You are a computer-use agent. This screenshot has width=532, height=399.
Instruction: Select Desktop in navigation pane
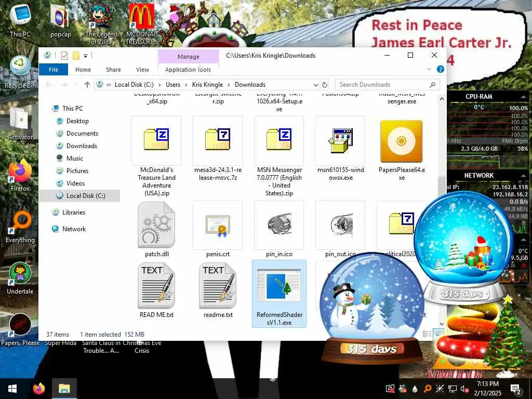pos(77,121)
